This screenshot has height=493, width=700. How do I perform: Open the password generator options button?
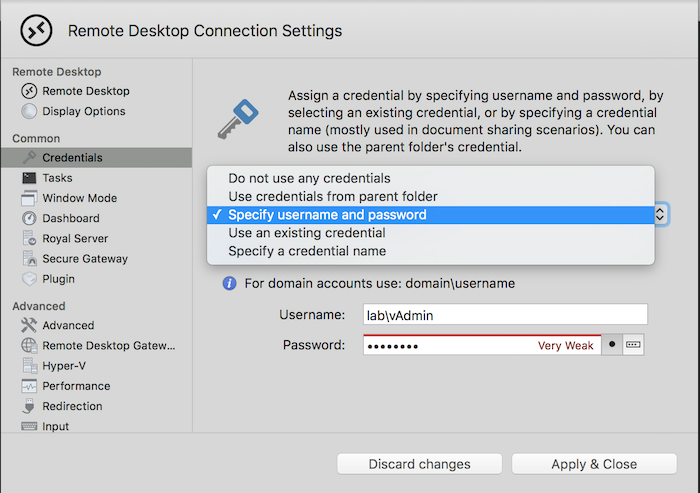pos(632,345)
